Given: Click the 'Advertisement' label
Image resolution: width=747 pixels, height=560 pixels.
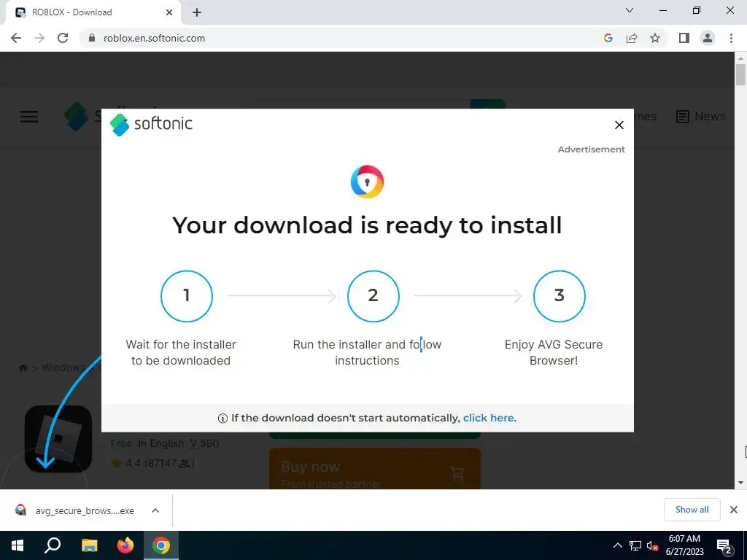Looking at the screenshot, I should click(x=591, y=149).
